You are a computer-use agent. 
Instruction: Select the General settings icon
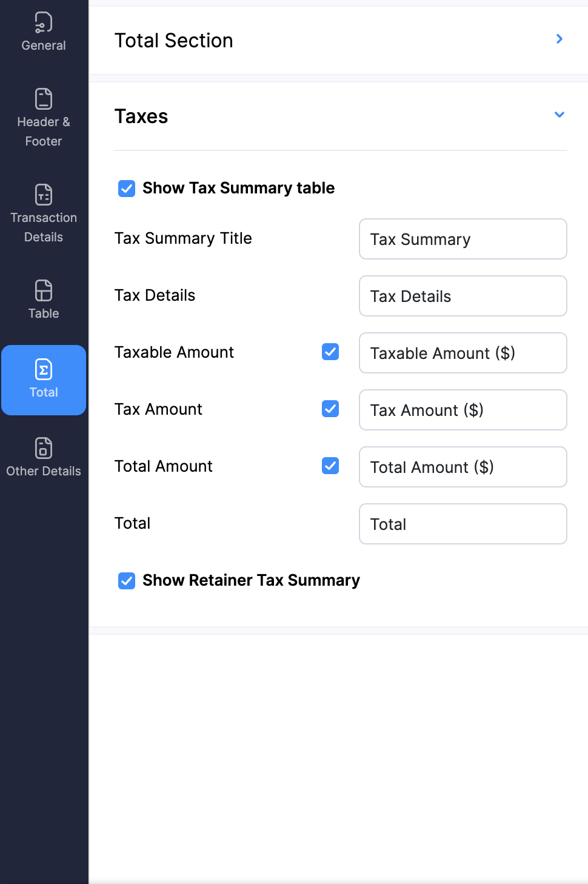tap(42, 23)
